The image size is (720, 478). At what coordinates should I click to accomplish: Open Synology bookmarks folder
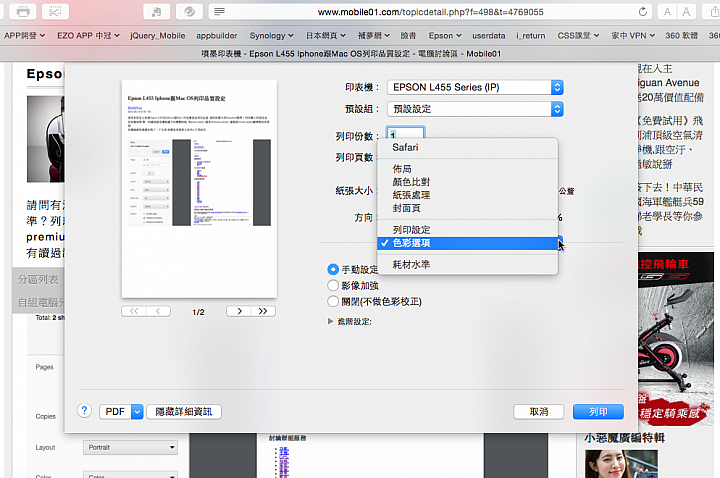pos(271,35)
